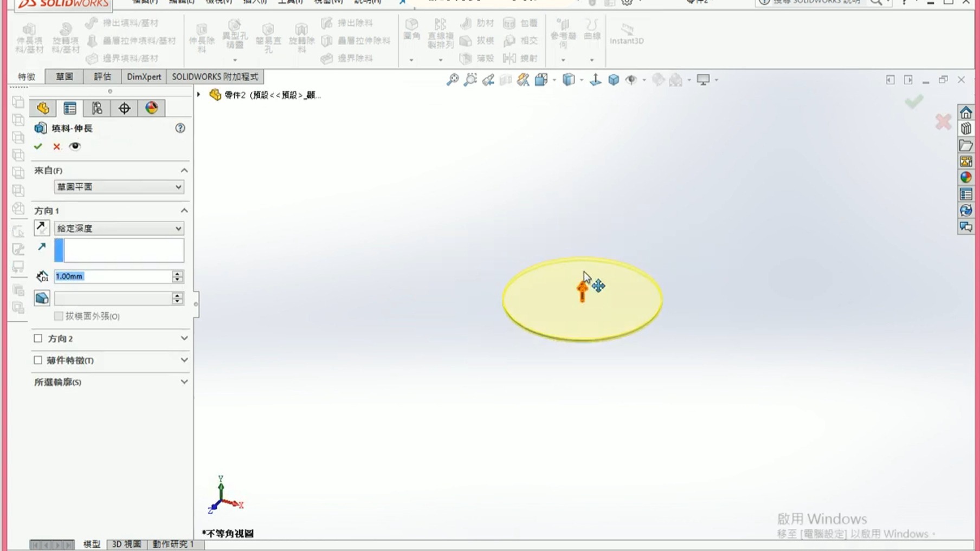Expand the 方向 2 section chevron
The height and width of the screenshot is (551, 980).
(x=184, y=338)
